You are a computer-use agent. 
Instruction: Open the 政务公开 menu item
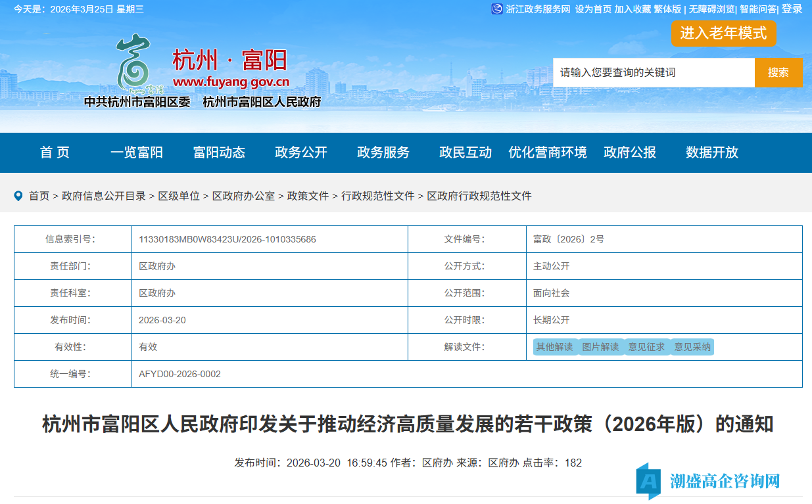click(x=300, y=152)
